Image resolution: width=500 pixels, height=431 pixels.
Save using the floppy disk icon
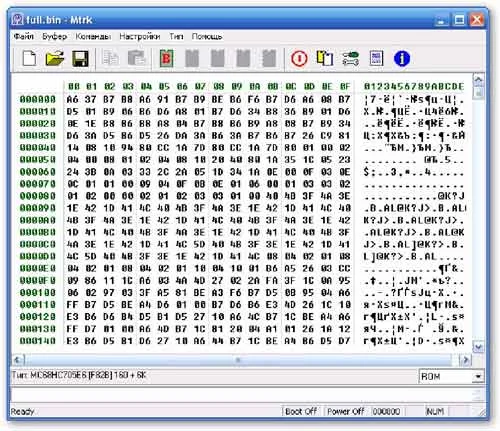pos(80,59)
